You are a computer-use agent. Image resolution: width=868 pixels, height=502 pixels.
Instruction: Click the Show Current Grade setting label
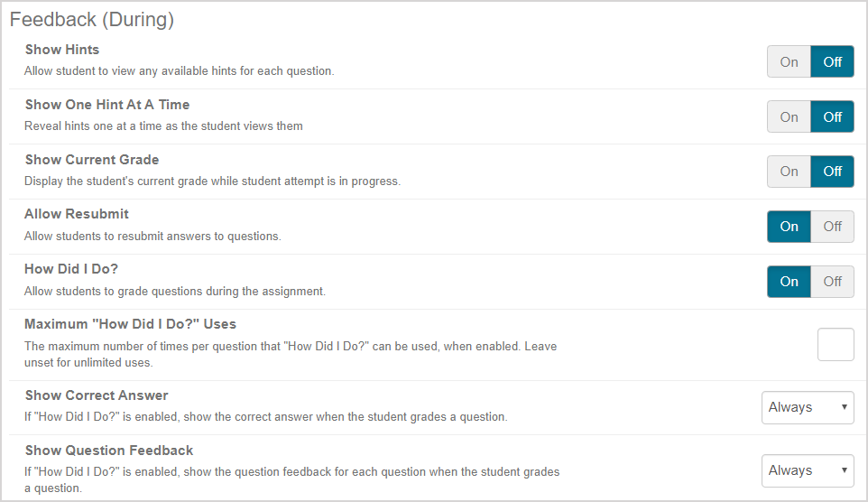(92, 160)
